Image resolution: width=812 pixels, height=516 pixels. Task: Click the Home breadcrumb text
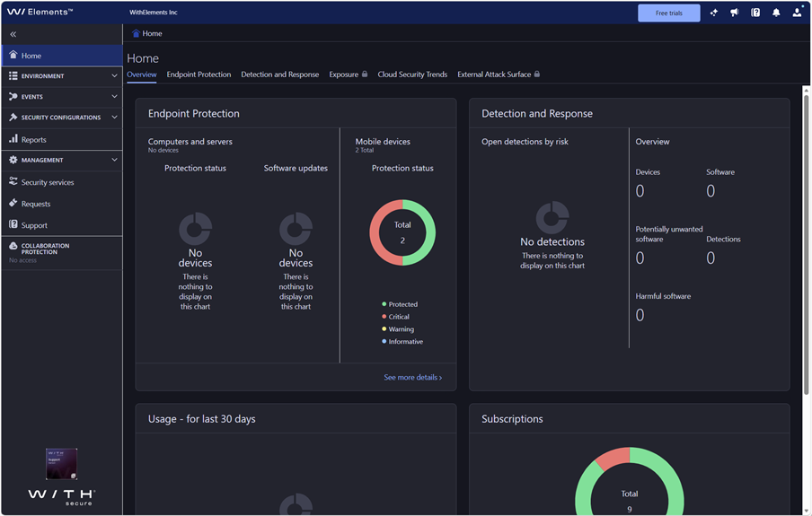pyautogui.click(x=153, y=33)
